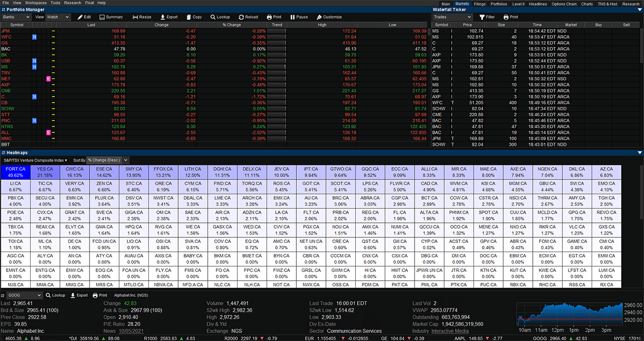Switch to the Charts tab
Viewport: 644px width, 341px height.
(x=587, y=4)
